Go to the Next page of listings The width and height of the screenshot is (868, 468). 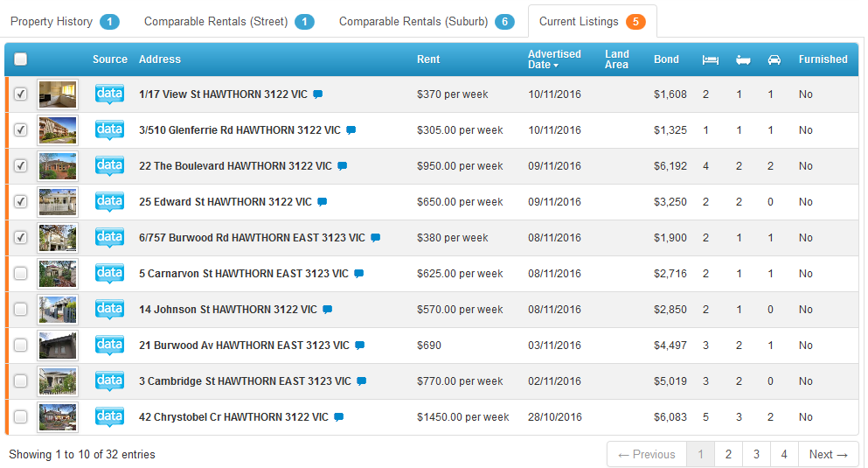pyautogui.click(x=828, y=454)
